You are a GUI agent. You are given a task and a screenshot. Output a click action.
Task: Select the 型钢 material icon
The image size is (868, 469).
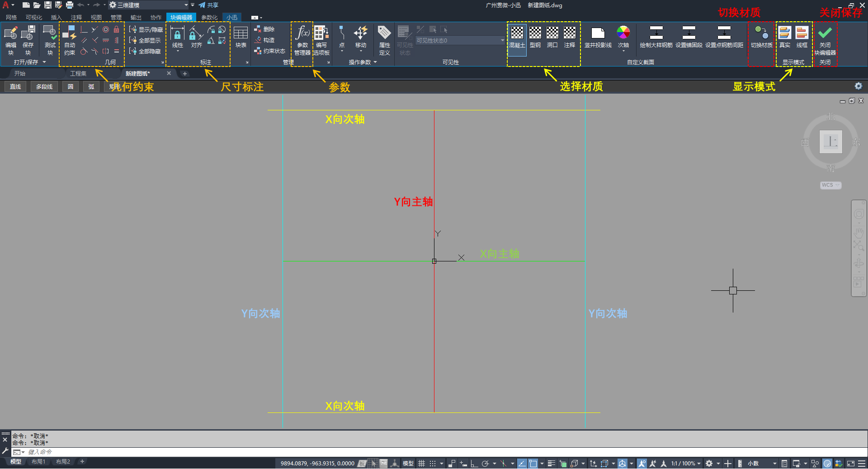tap(535, 33)
